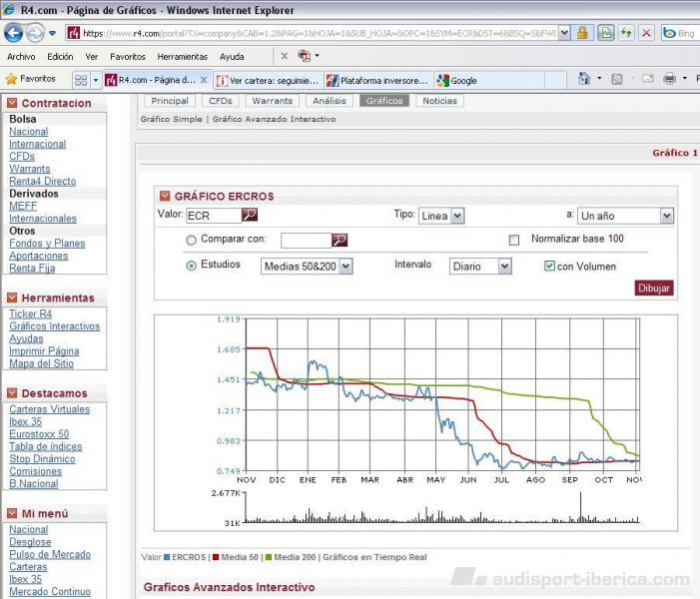Viewport: 700px width, 599px height.
Task: Open the Warrants page tab
Action: coord(273,101)
